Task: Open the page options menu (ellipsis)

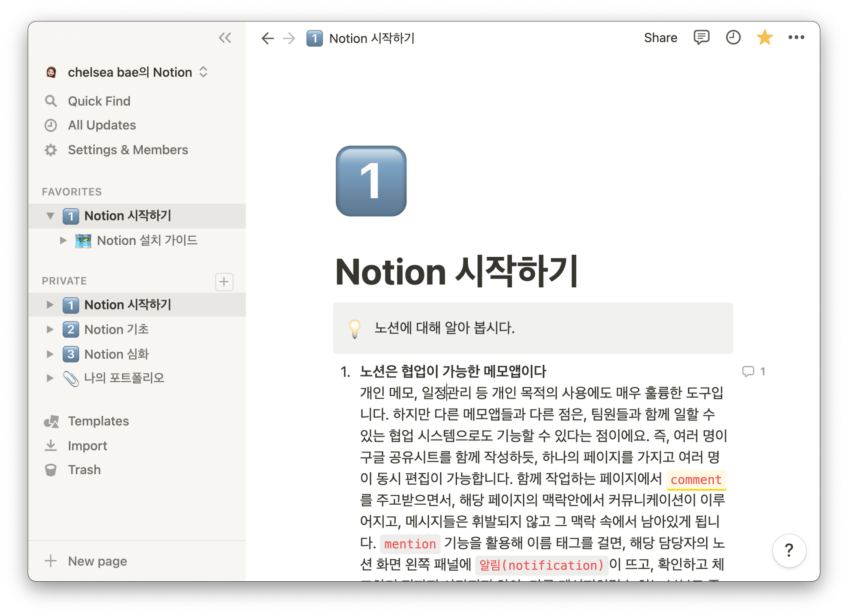Action: (797, 38)
